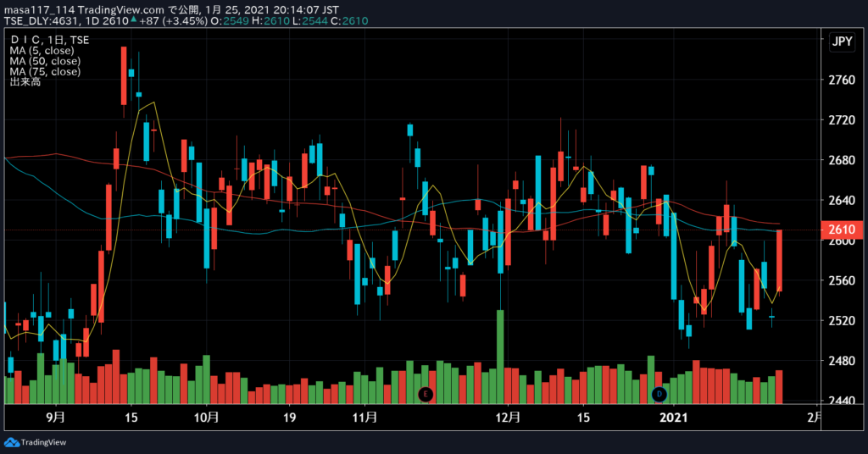Viewport: 868px width, 454px height.
Task: Click the 11月 date axis label
Action: [364, 417]
